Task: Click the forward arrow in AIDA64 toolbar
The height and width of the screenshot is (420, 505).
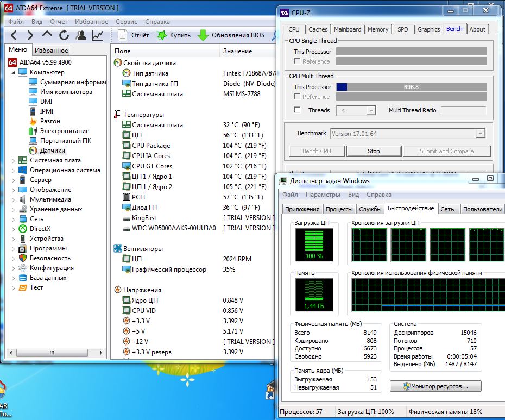Action: pyautogui.click(x=30, y=35)
